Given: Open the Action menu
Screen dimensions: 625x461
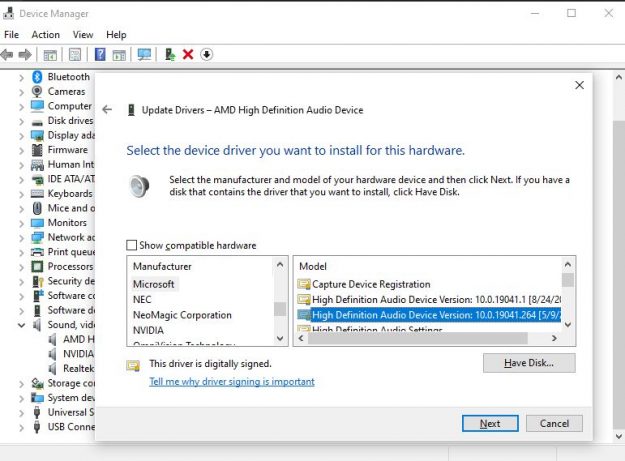Looking at the screenshot, I should (x=45, y=35).
